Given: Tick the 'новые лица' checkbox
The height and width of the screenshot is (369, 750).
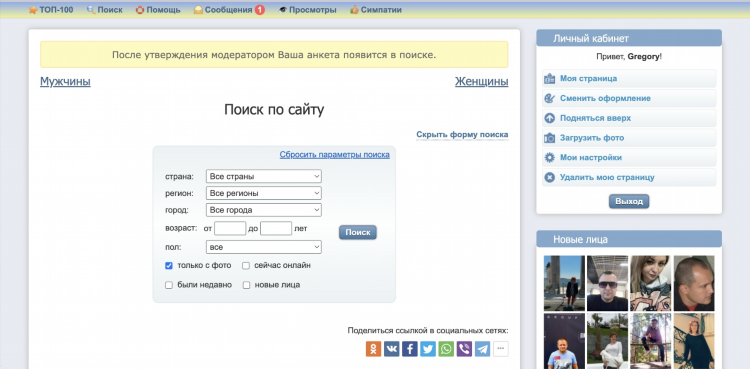Looking at the screenshot, I should point(246,285).
